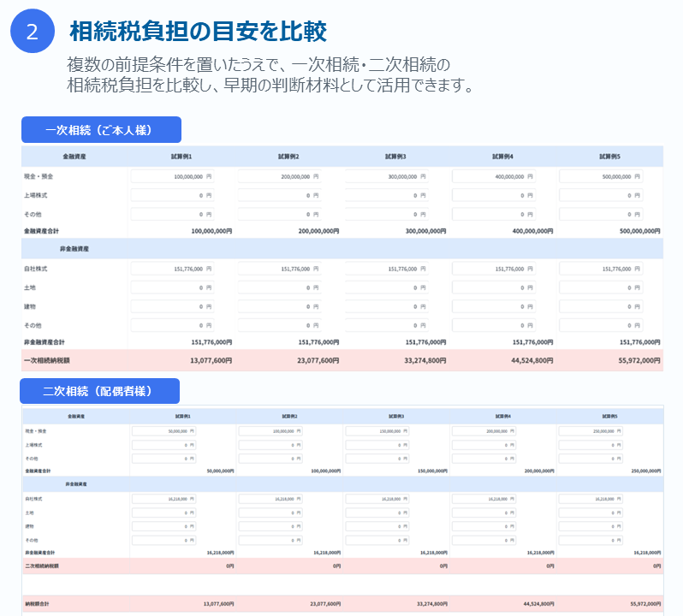The width and height of the screenshot is (683, 616).
Task: Select the 一次相続(ご本人様) blue label button
Action: pyautogui.click(x=102, y=130)
